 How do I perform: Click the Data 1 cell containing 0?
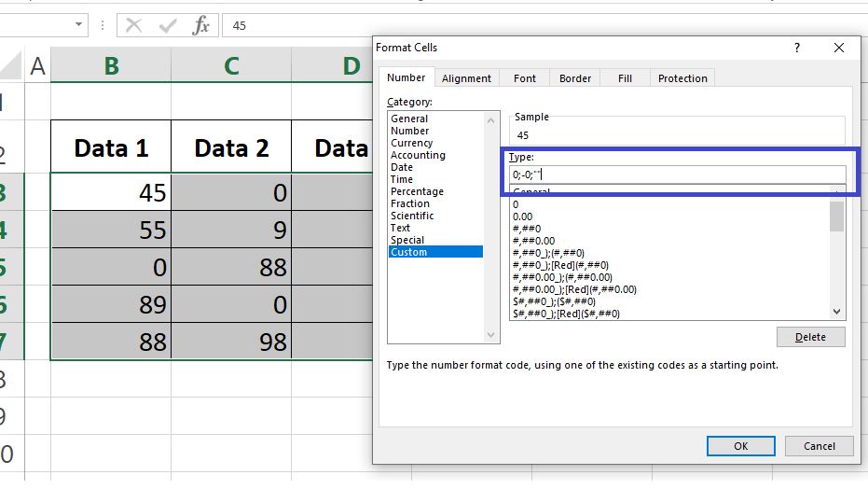tap(111, 267)
